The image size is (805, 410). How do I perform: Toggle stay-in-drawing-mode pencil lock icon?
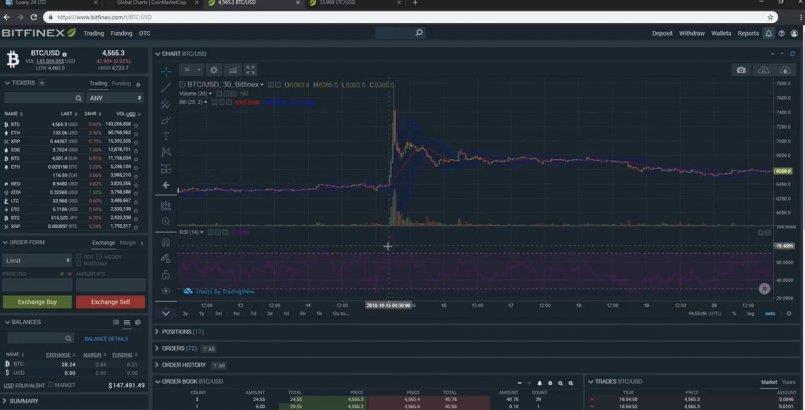pos(166,258)
